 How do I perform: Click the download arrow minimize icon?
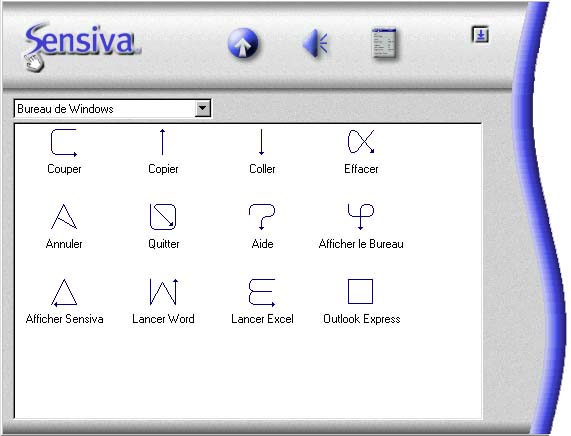(481, 35)
